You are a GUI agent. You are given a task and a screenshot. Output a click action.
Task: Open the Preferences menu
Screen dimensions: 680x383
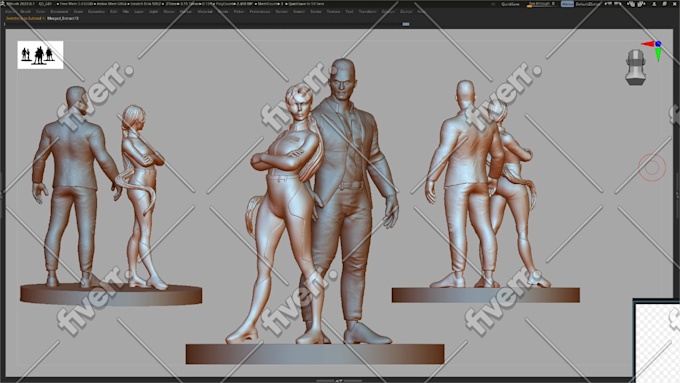pos(260,12)
